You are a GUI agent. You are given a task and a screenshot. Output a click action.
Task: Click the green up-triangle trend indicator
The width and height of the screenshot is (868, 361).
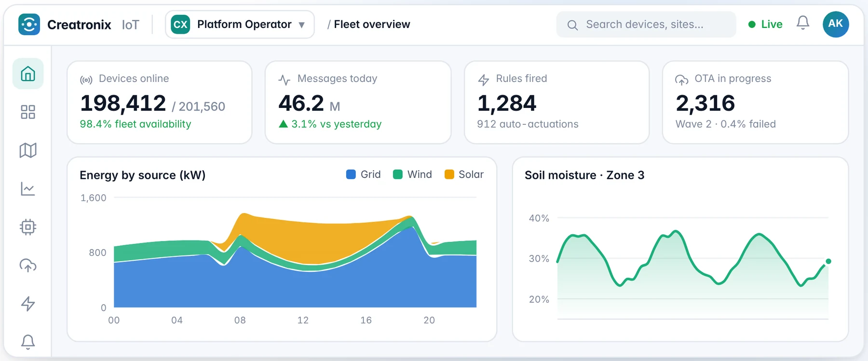pyautogui.click(x=284, y=124)
